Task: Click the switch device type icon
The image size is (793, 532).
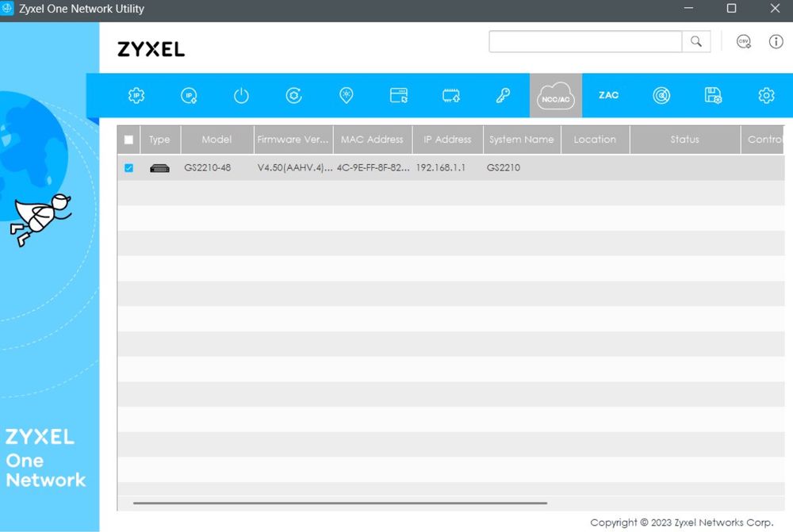Action: tap(159, 168)
